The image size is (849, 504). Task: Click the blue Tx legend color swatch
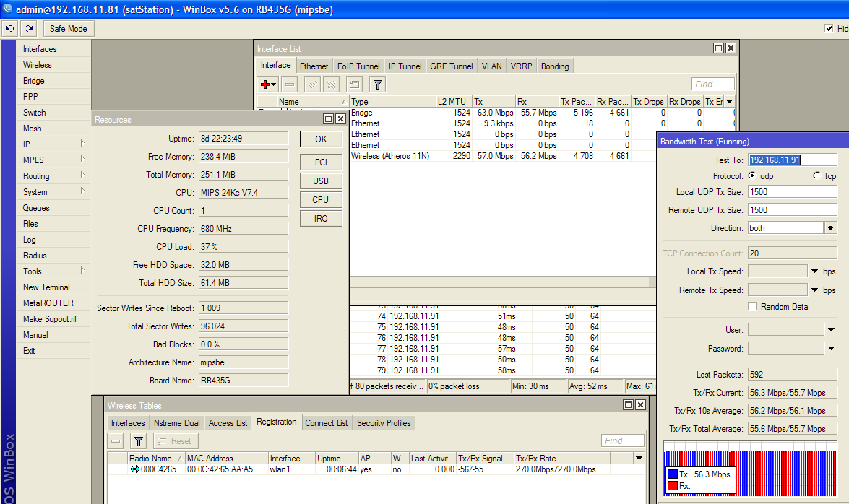[673, 474]
